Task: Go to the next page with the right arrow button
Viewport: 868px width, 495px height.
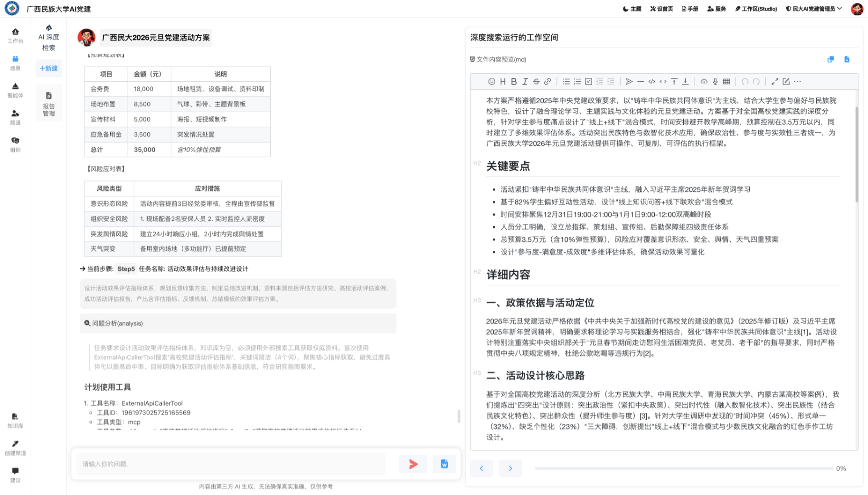Action: tap(510, 468)
